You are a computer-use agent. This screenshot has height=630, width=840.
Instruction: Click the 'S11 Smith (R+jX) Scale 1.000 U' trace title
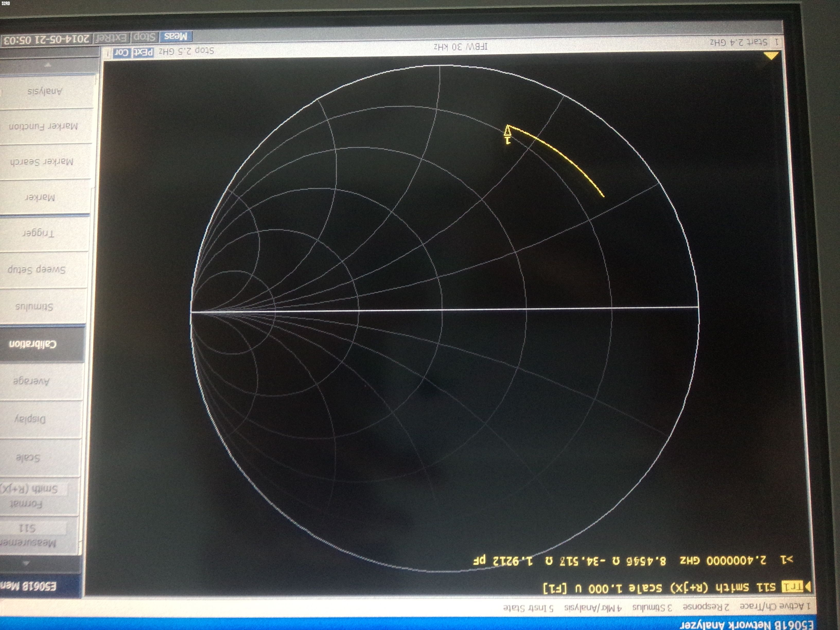click(x=659, y=588)
